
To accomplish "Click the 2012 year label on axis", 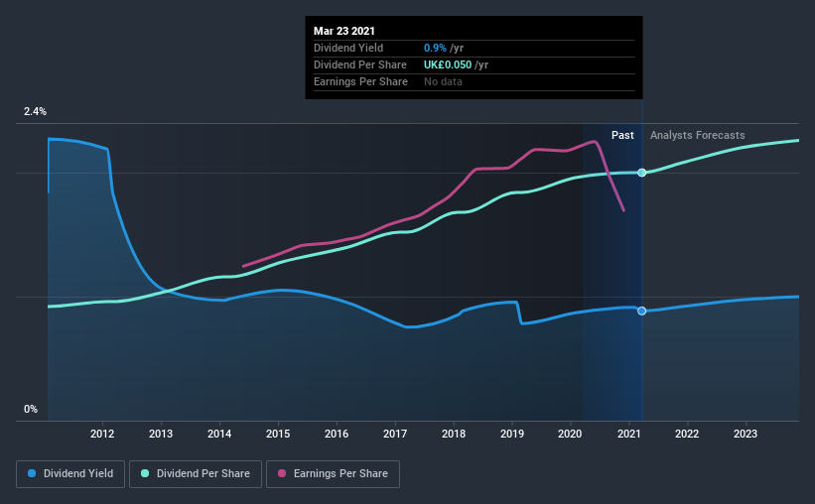I will pos(102,434).
